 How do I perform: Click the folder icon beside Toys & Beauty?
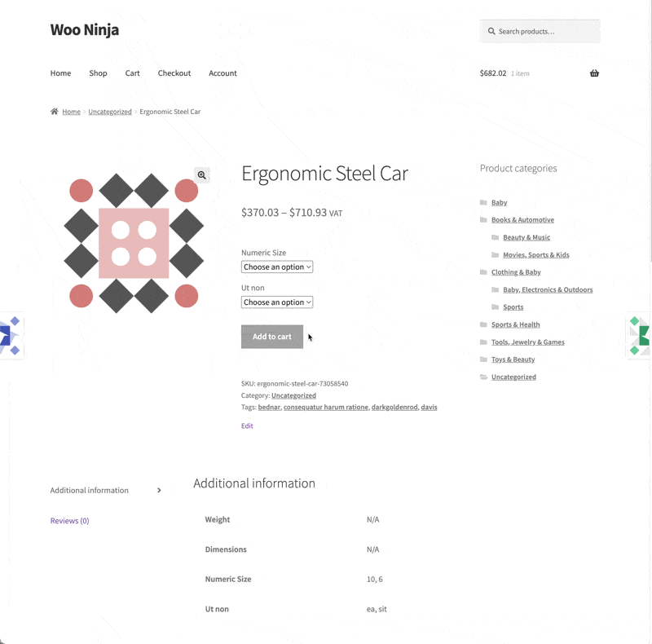(484, 359)
